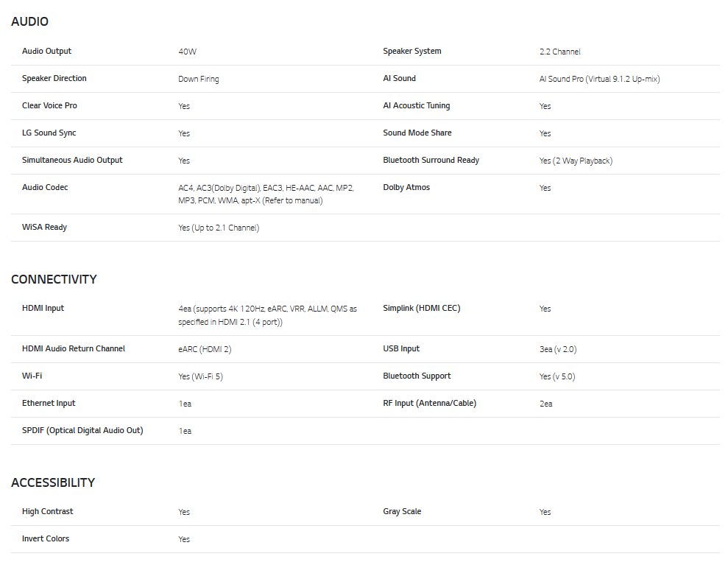Click the 2.2 Channel value
The width and height of the screenshot is (728, 562).
(559, 52)
